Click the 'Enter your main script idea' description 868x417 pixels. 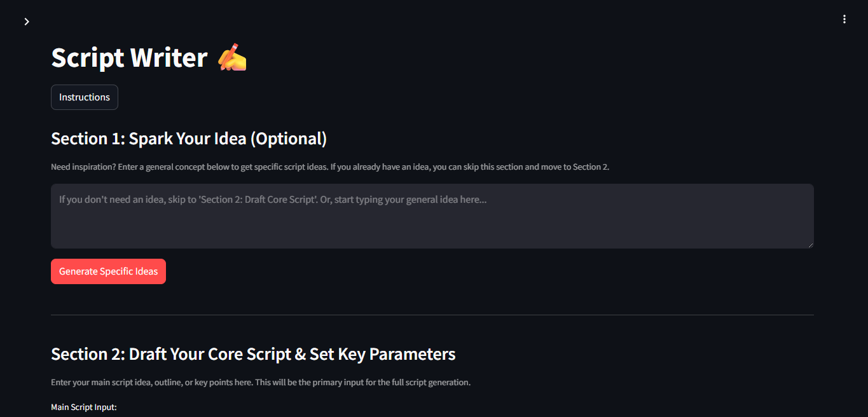coord(261,383)
